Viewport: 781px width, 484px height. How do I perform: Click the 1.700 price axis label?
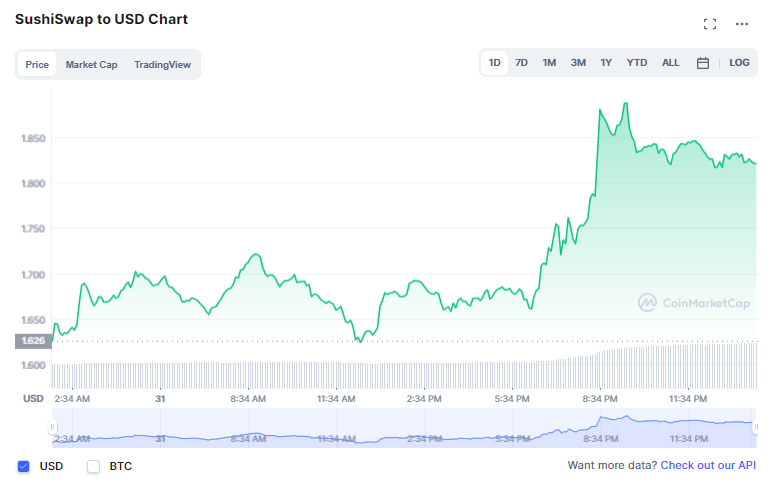tap(33, 275)
